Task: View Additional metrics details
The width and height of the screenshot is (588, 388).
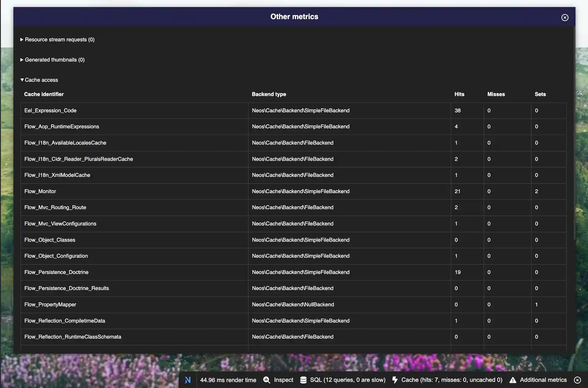Action: point(544,380)
